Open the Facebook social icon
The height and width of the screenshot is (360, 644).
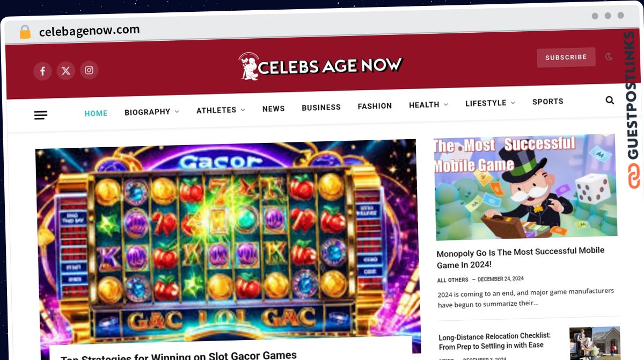point(42,71)
